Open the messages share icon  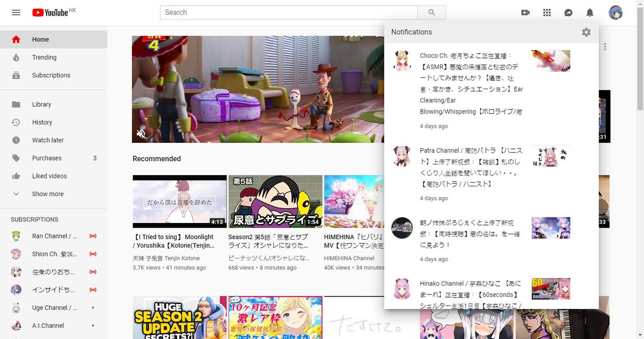coord(568,12)
